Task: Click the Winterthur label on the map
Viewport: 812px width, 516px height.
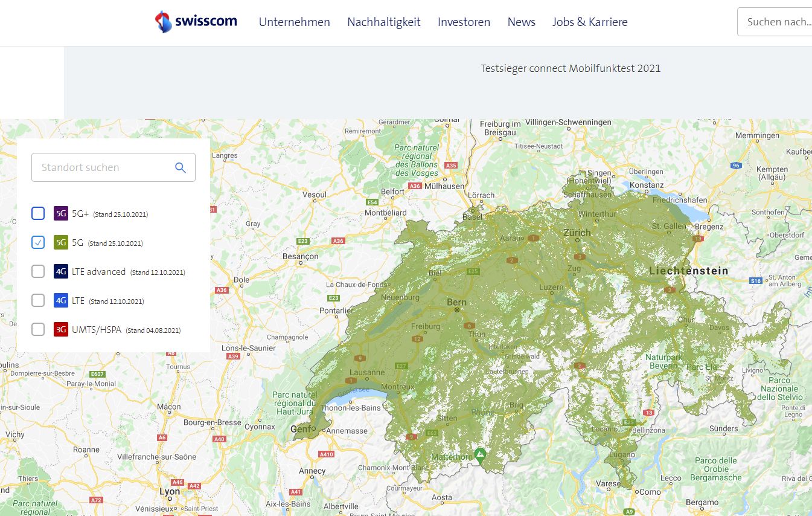Action: (x=597, y=214)
